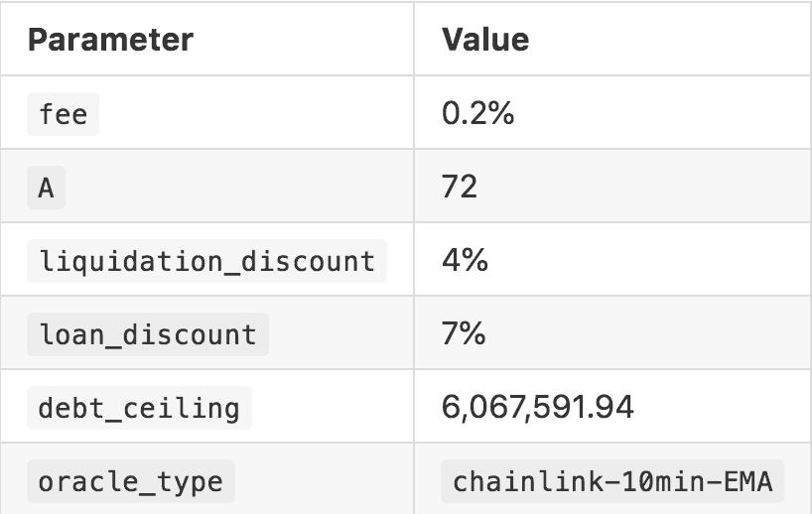Viewport: 812px width, 514px height.
Task: Click the Parameter column header
Action: pos(110,40)
